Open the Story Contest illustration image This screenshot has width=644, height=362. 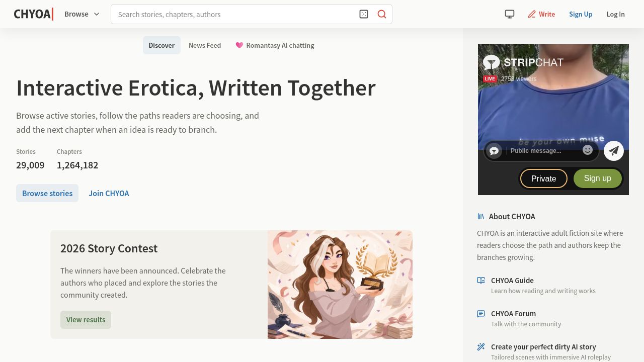pyautogui.click(x=340, y=285)
